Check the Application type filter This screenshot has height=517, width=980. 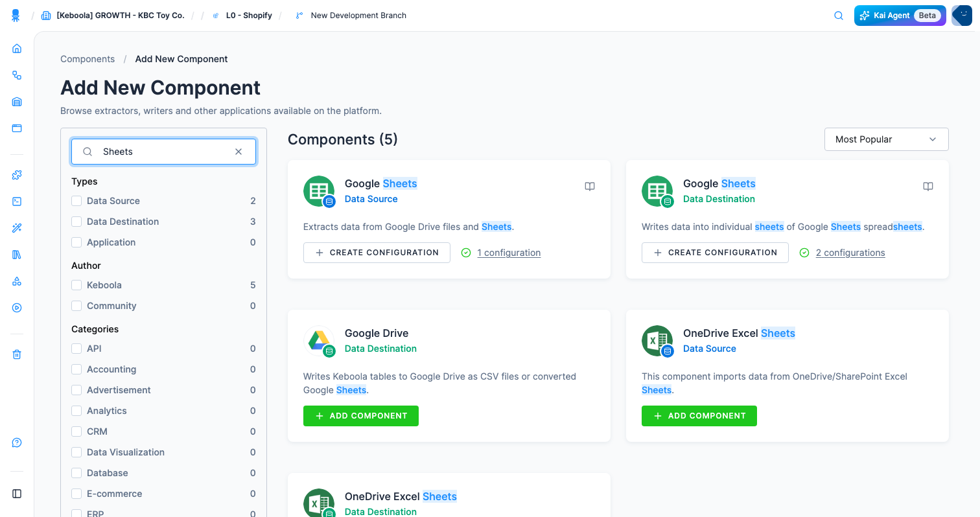point(76,242)
